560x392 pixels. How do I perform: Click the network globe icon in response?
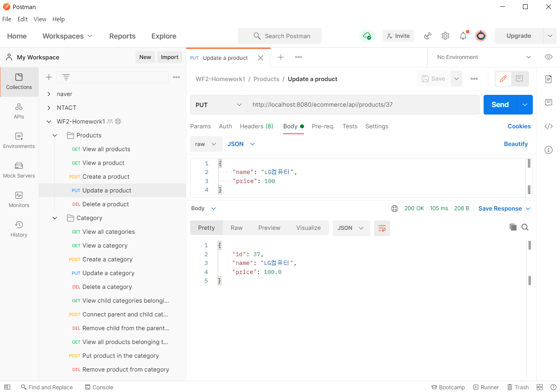pos(395,209)
